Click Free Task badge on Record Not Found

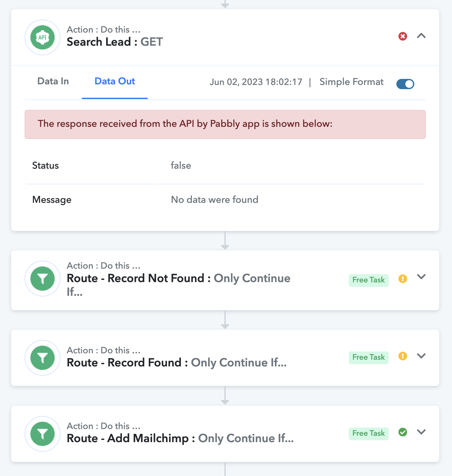pos(369,280)
